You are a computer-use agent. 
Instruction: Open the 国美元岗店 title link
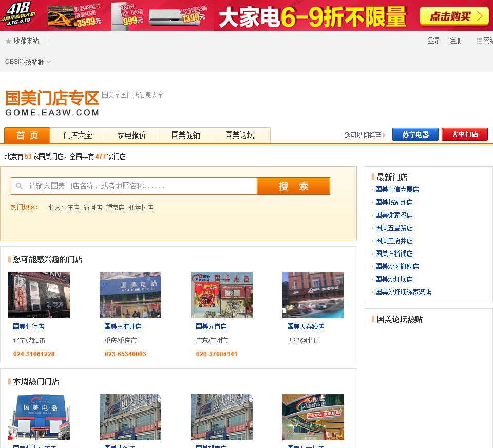[211, 327]
